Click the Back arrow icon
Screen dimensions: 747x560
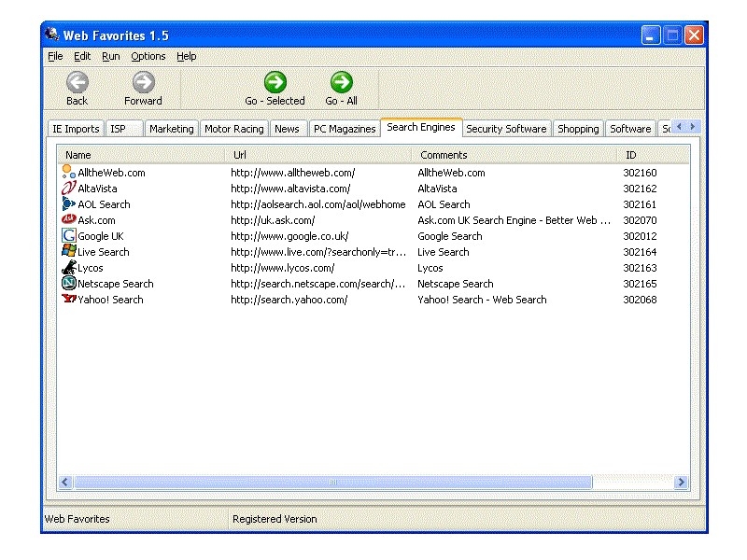(x=78, y=82)
